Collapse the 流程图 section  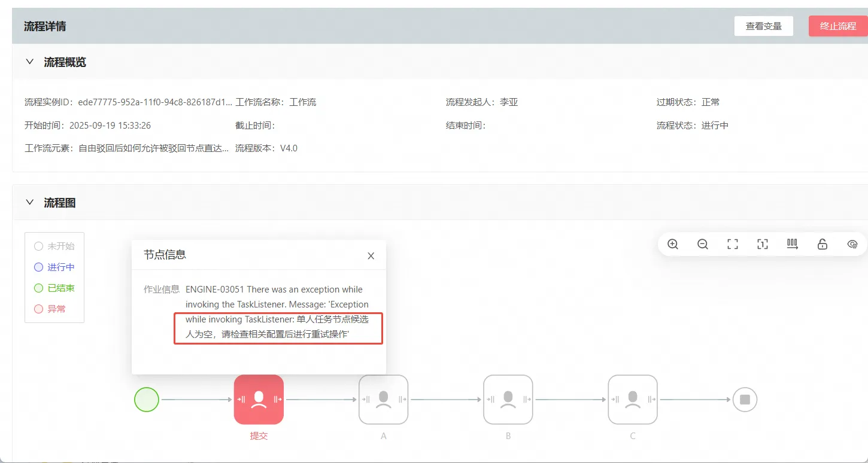coord(29,202)
